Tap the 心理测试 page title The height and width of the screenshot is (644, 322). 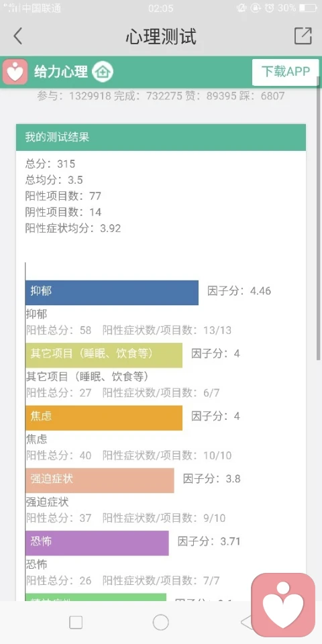coord(161,36)
